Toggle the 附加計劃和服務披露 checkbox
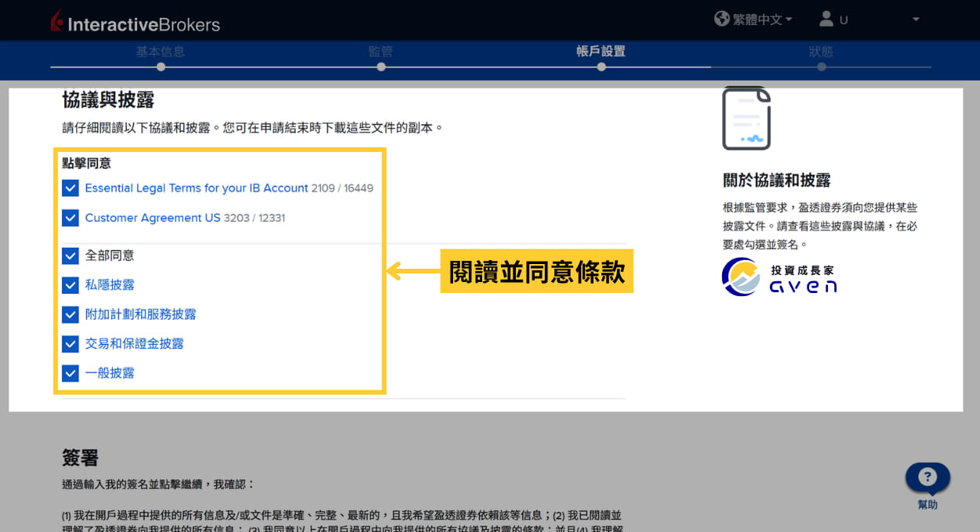980x532 pixels. [71, 314]
